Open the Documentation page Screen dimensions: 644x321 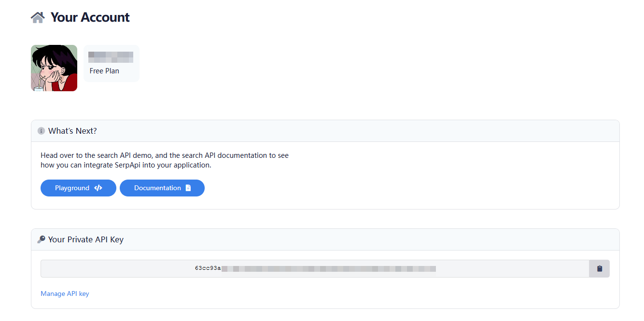157,188
